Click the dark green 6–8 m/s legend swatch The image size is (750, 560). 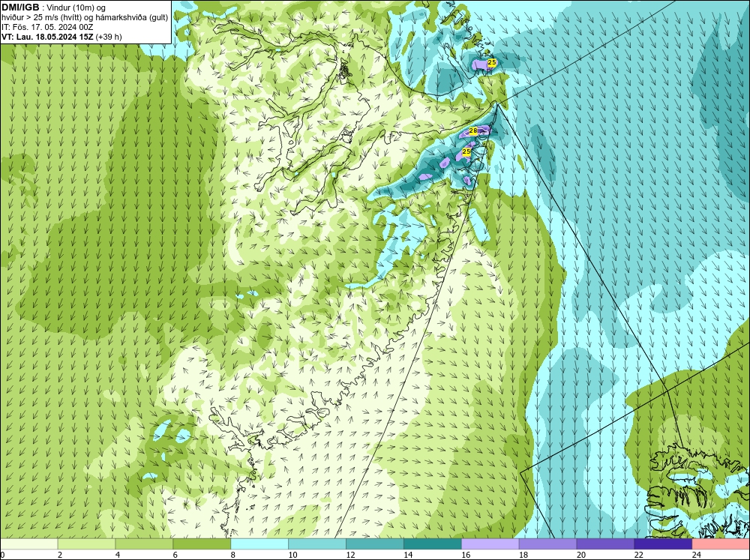[x=202, y=544]
